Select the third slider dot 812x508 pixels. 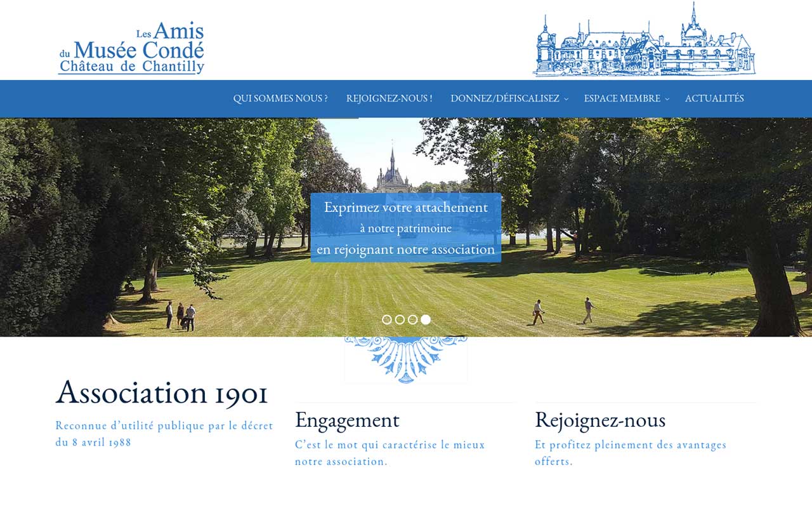pos(412,319)
